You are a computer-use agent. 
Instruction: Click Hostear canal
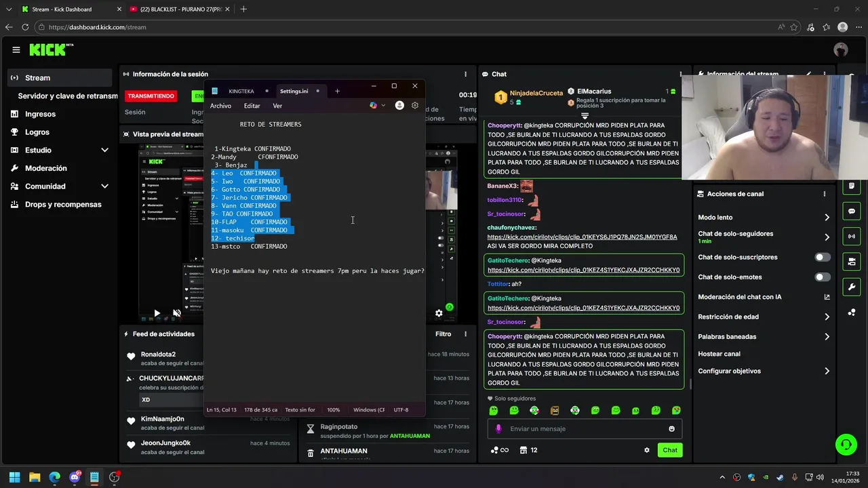point(719,354)
